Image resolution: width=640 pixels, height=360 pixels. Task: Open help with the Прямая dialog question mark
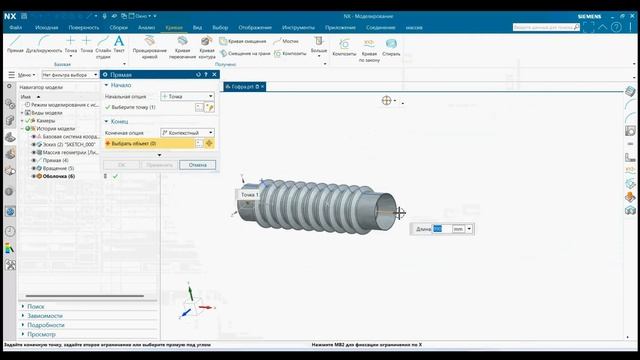pos(206,75)
